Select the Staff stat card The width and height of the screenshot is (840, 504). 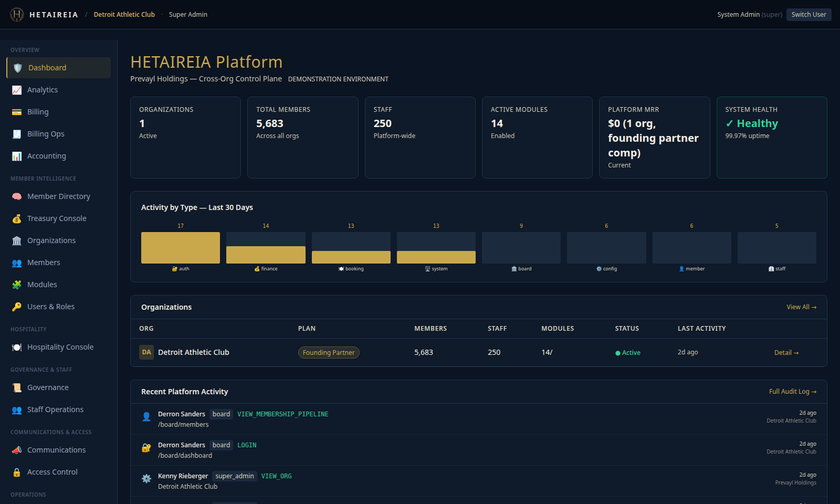420,138
